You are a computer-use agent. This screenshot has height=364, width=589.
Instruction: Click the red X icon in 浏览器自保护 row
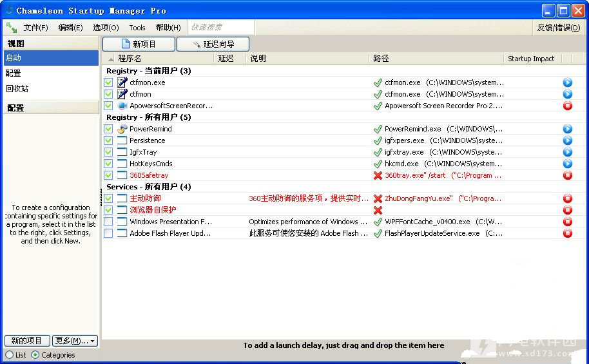click(378, 210)
